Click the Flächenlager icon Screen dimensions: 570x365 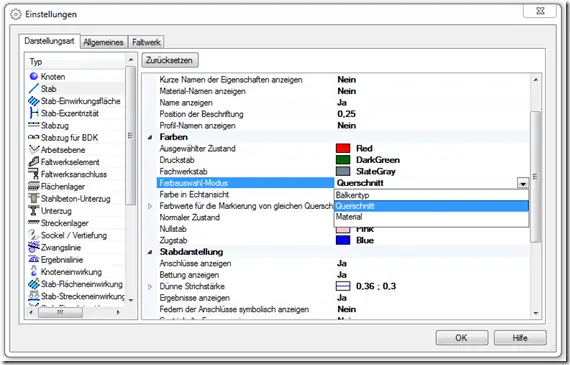pos(34,186)
